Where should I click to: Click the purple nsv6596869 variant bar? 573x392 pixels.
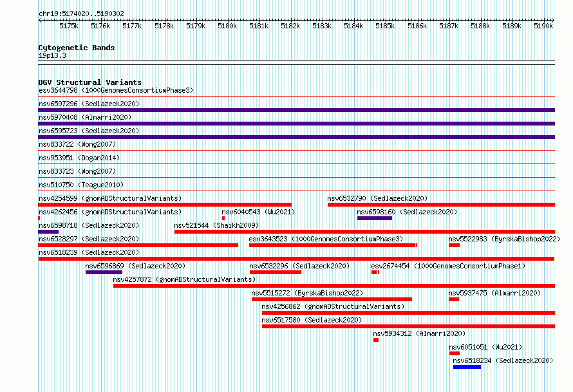coord(104,272)
